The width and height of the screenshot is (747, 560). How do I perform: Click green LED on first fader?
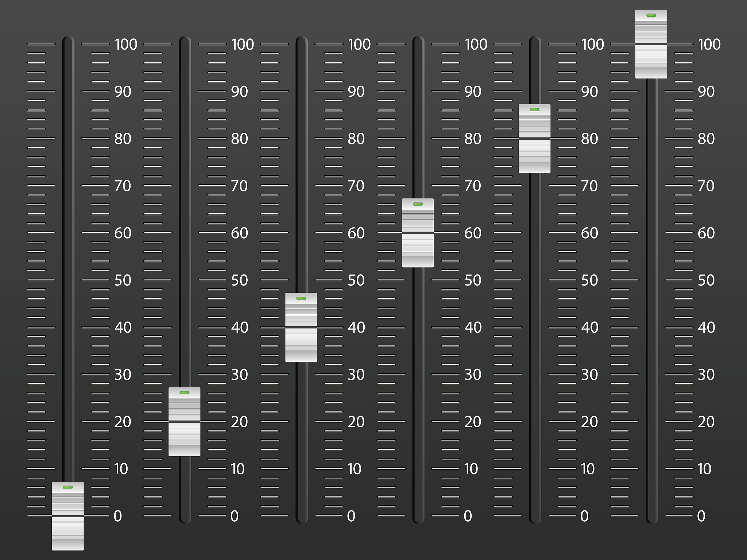point(68,487)
